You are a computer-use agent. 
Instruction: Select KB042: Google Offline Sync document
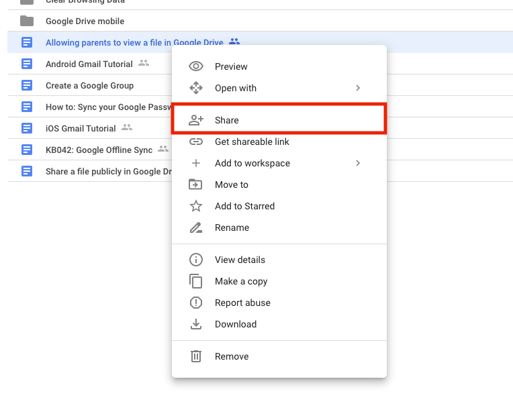[x=99, y=150]
